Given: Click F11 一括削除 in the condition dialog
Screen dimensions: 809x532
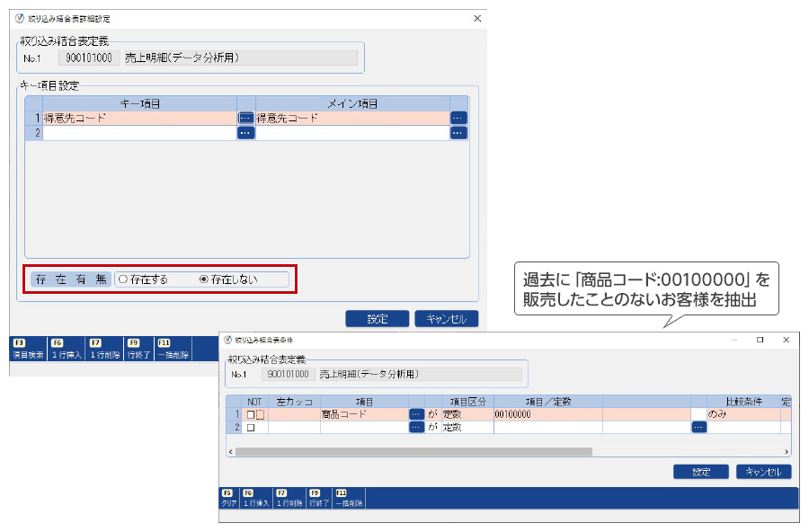Looking at the screenshot, I should click(349, 498).
